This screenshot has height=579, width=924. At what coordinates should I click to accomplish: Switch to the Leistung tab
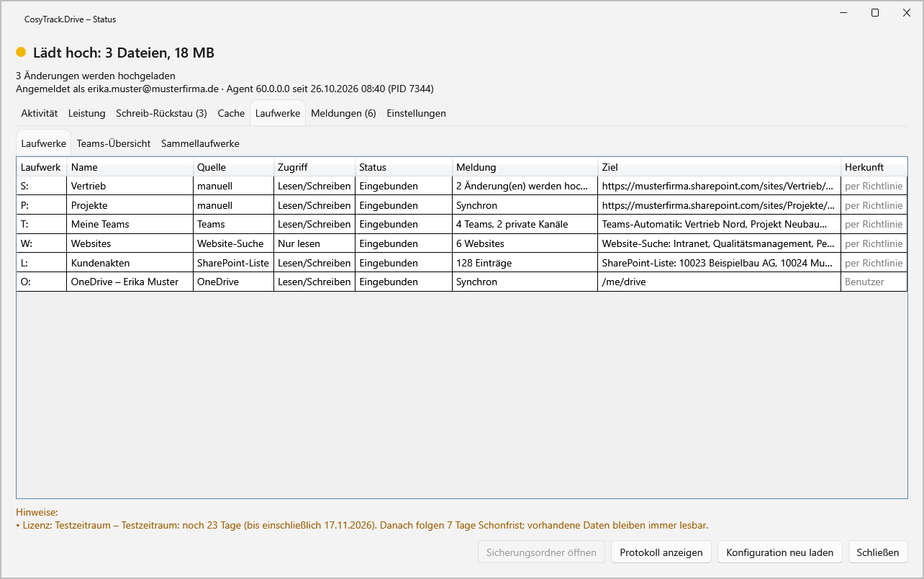click(87, 113)
